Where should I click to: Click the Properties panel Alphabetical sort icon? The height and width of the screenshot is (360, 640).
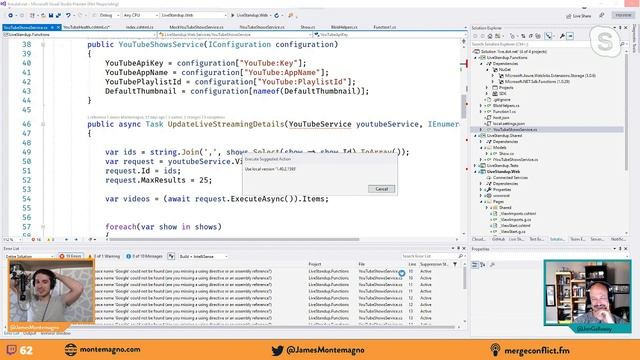483,265
